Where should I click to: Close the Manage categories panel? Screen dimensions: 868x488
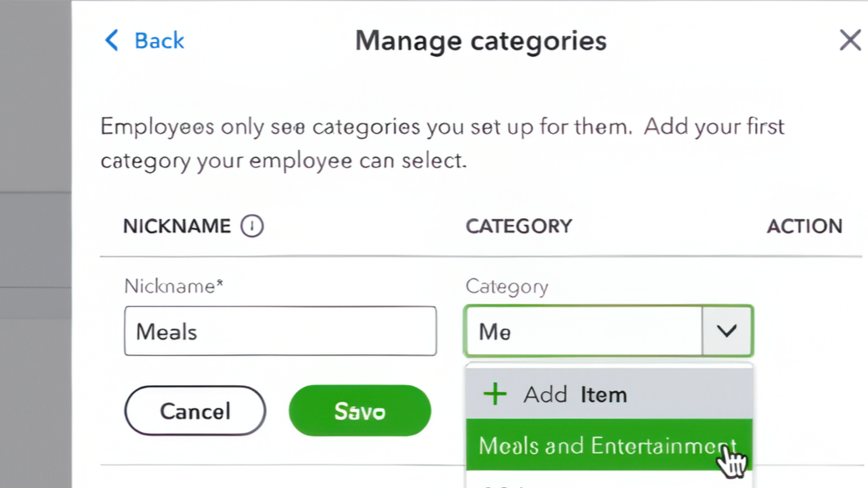[850, 40]
